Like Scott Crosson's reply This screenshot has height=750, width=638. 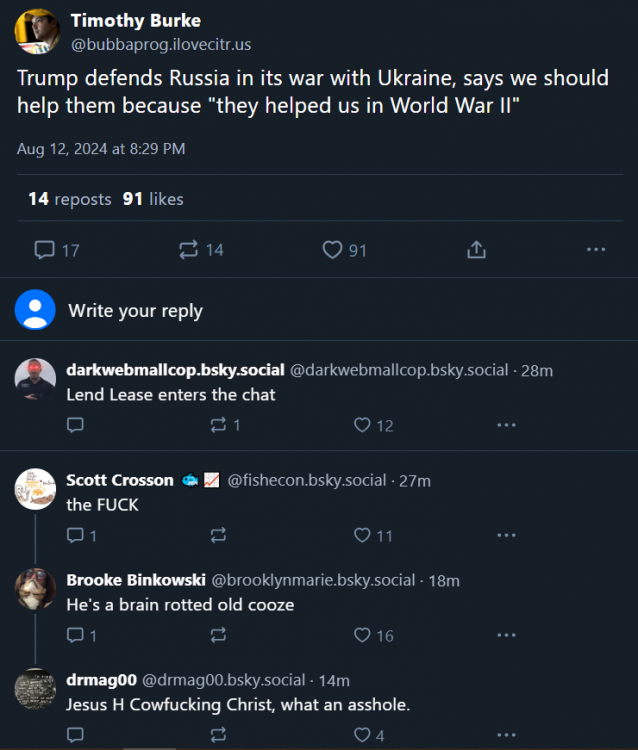click(x=363, y=536)
